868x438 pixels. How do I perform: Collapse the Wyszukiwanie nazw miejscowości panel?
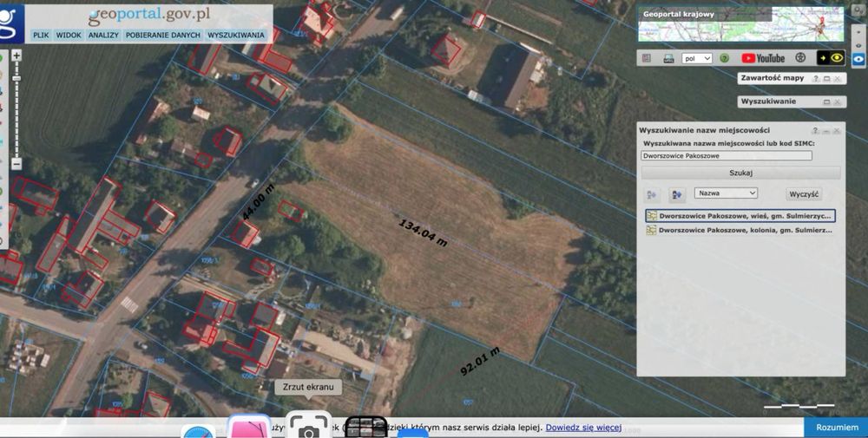click(x=826, y=130)
